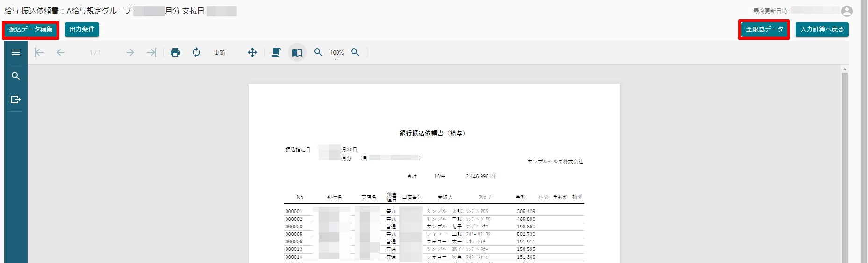Viewport: 868px width, 263px height.
Task: Click the 出力条件 button
Action: point(82,29)
